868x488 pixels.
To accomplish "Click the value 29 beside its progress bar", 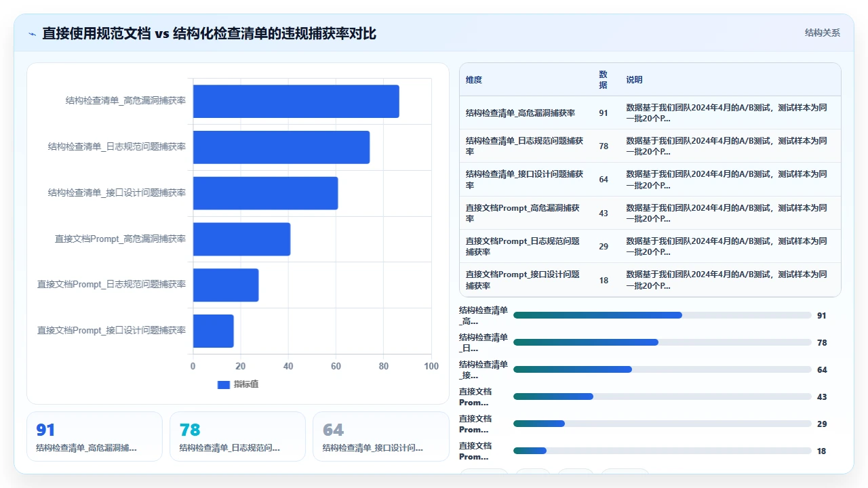I will click(822, 424).
